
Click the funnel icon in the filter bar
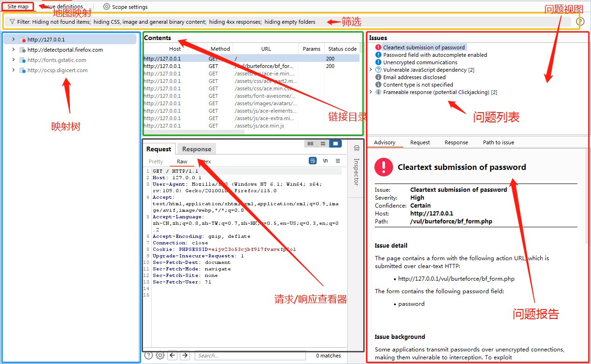12,22
